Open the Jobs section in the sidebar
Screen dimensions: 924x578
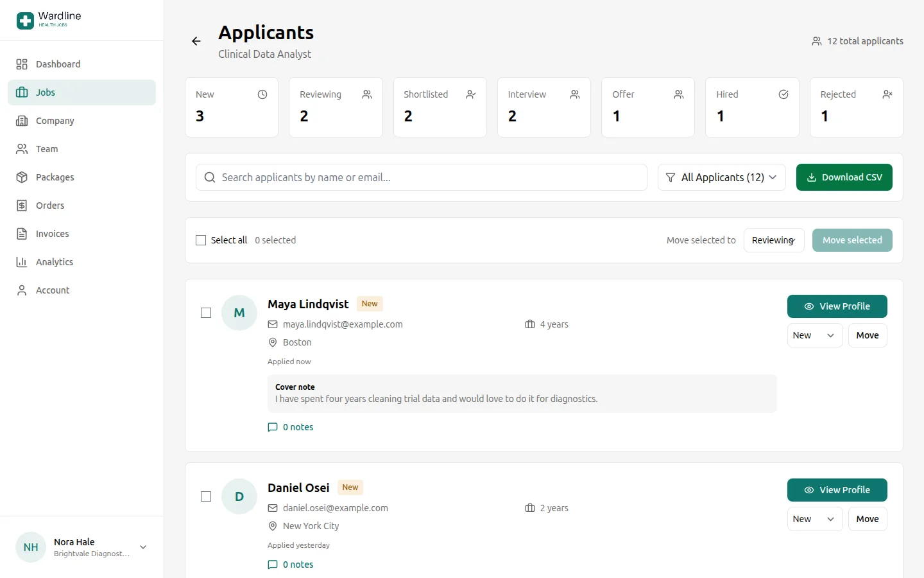(x=81, y=92)
